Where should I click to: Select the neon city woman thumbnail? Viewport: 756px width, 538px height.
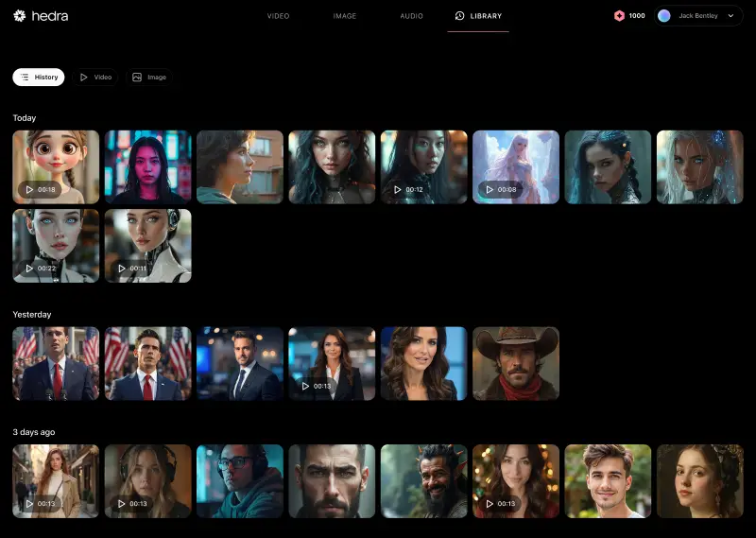147,167
